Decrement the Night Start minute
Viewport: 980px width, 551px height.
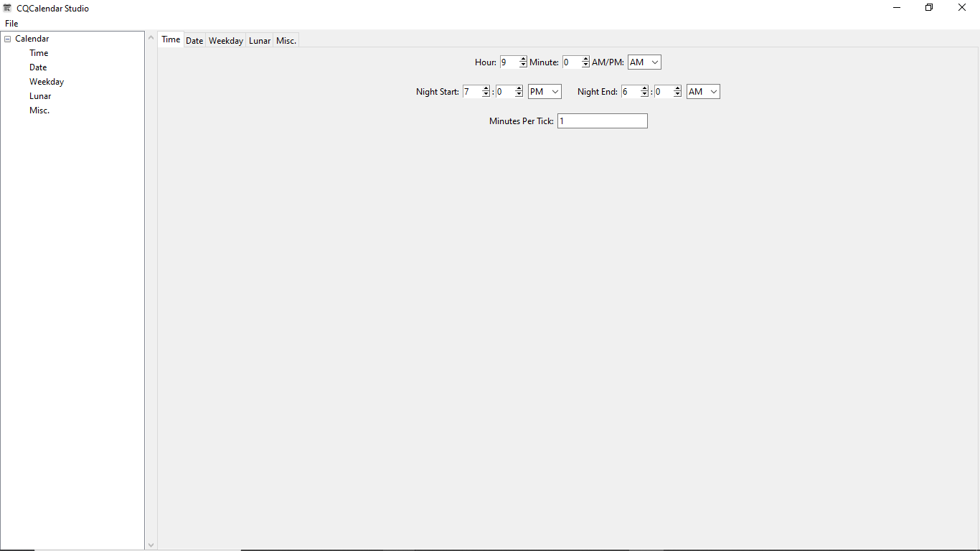click(x=519, y=95)
